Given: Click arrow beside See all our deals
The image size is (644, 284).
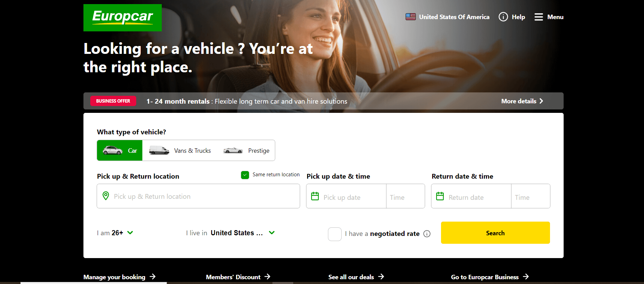Looking at the screenshot, I should pyautogui.click(x=381, y=276).
